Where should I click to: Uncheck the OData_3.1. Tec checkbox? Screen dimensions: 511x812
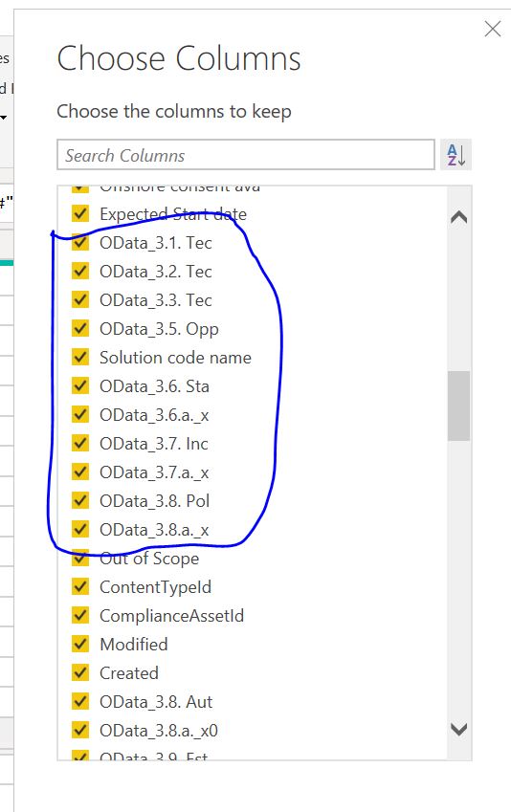80,242
